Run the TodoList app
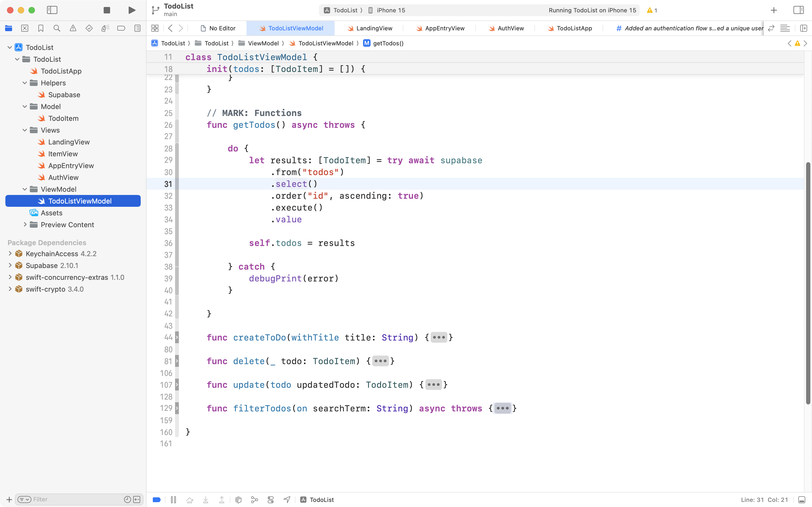 click(x=131, y=10)
